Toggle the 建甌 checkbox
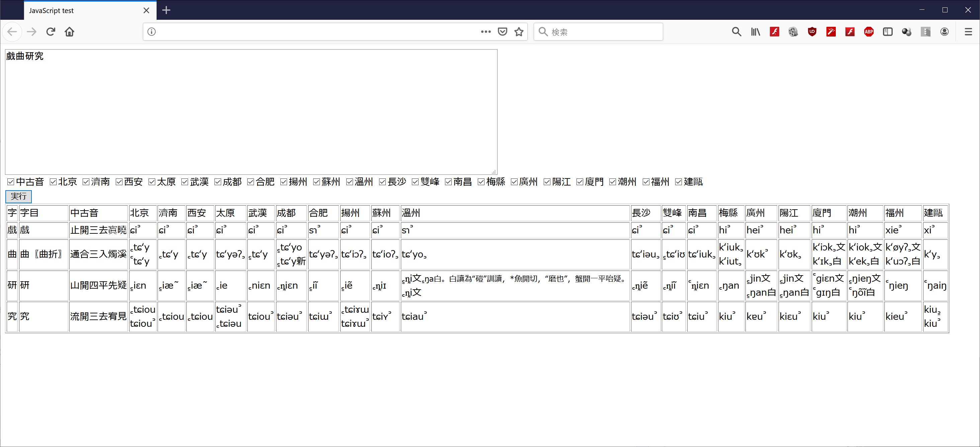This screenshot has width=980, height=447. [x=678, y=182]
